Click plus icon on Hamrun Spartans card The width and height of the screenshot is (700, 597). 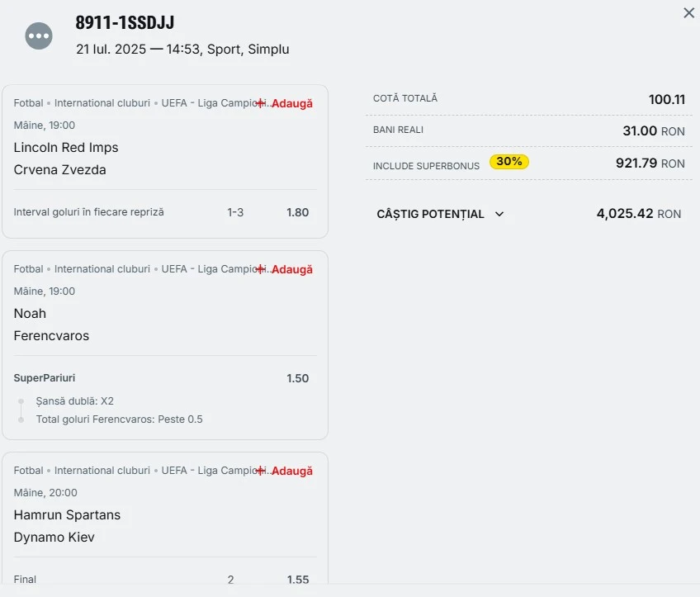click(261, 471)
